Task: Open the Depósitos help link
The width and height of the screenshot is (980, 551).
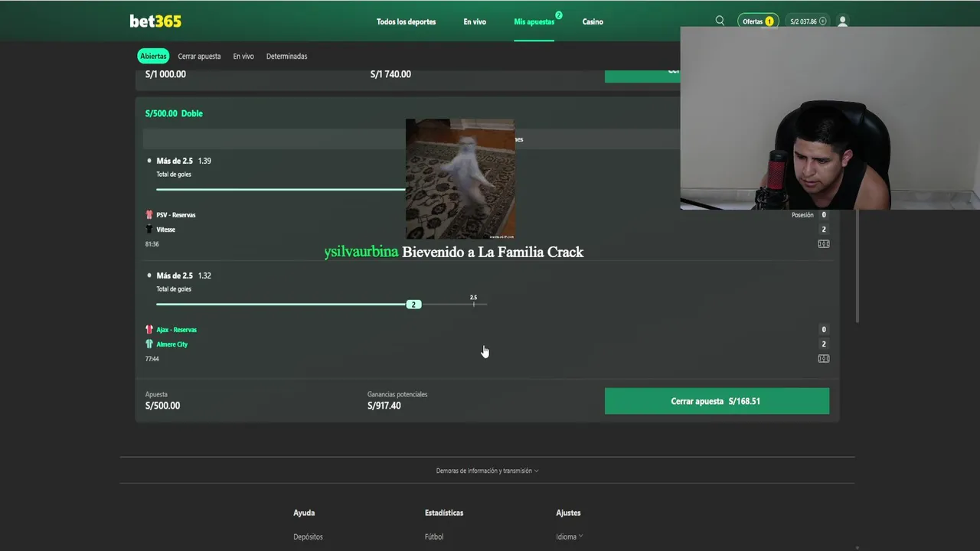Action: [x=308, y=536]
